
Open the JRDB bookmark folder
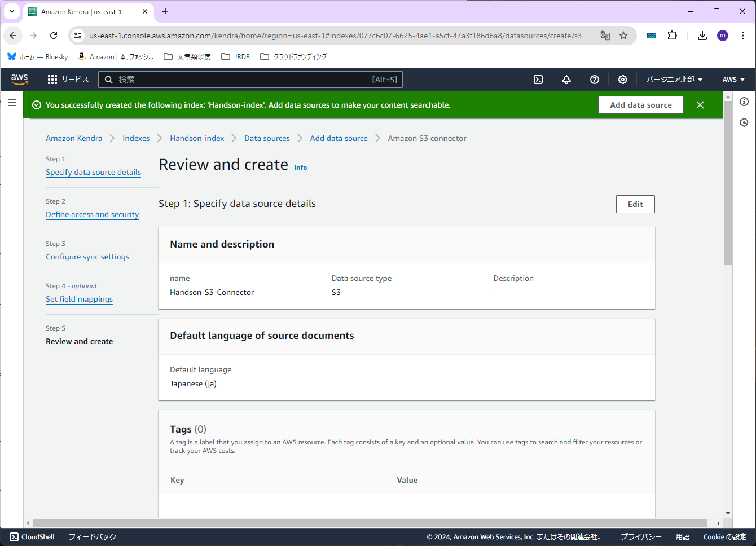236,56
